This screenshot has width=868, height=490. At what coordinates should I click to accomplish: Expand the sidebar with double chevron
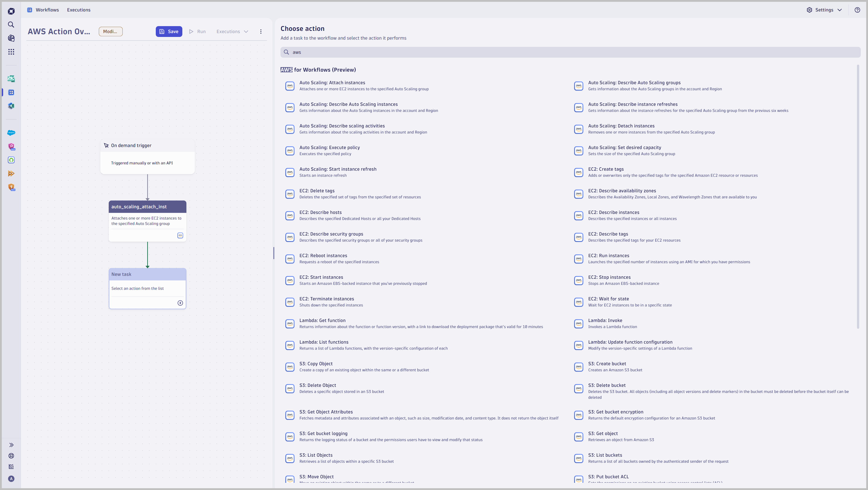(11, 445)
